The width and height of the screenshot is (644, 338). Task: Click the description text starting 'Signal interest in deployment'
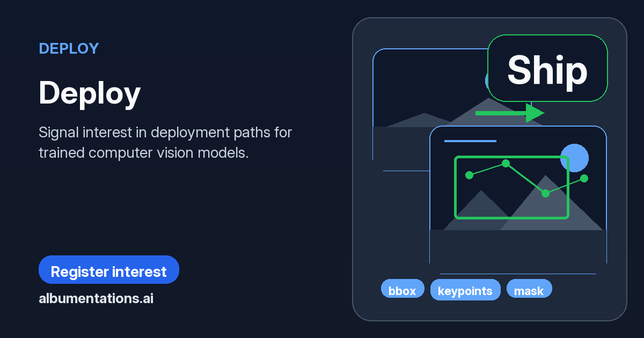pyautogui.click(x=165, y=142)
